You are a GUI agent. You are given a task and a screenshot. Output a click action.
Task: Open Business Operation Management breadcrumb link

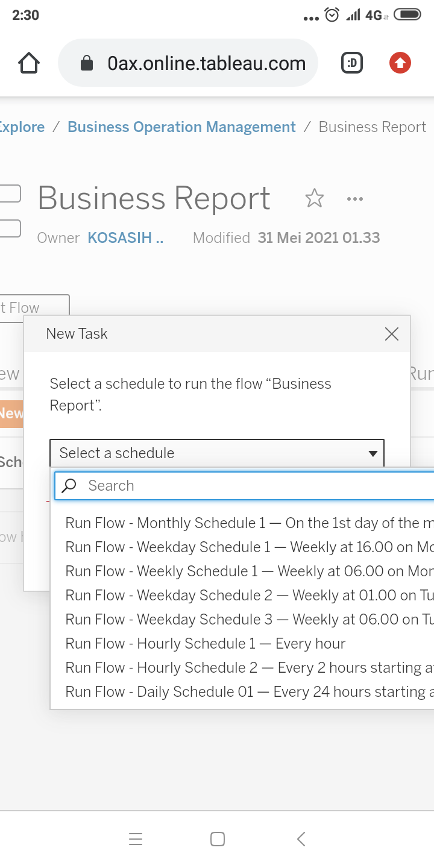coord(181,127)
